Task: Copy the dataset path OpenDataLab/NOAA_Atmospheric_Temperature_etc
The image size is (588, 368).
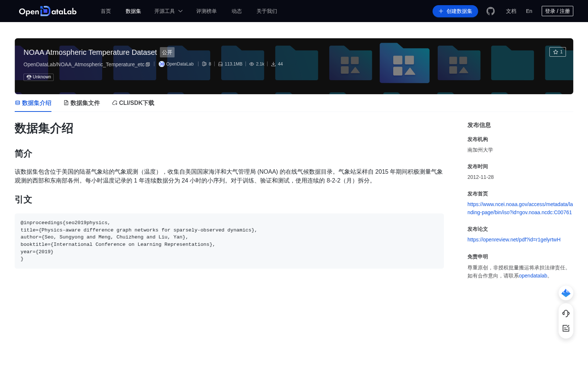Action: (148, 64)
